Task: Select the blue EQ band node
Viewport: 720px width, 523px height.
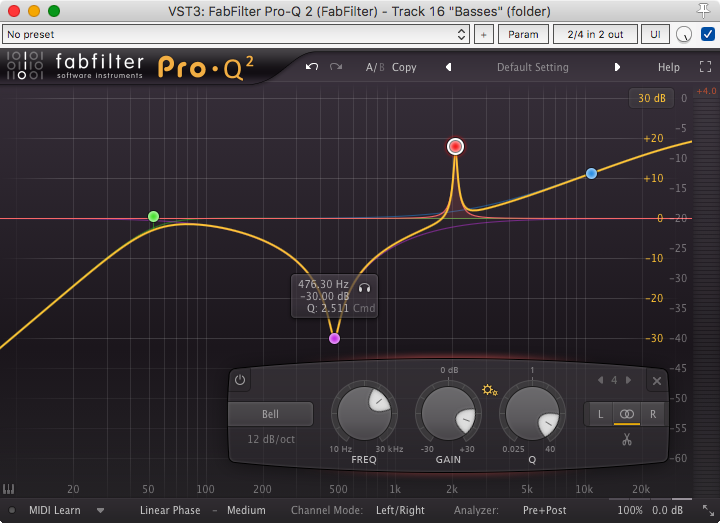Action: pos(591,174)
